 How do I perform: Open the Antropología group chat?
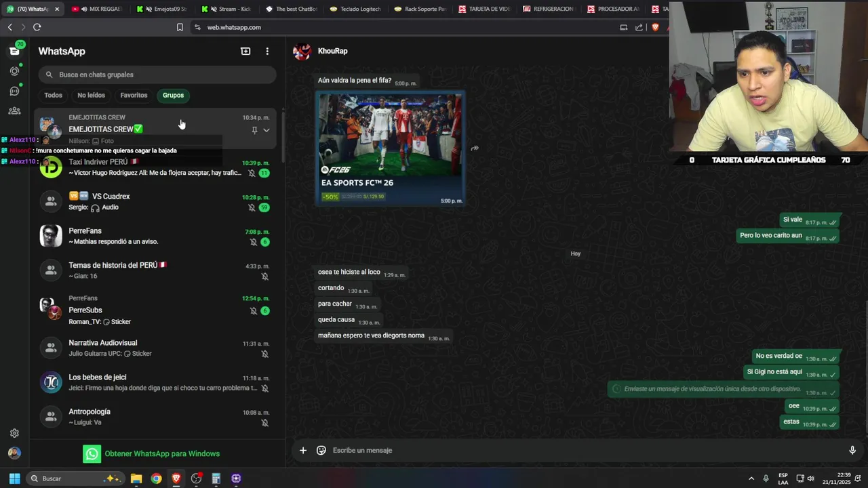pos(157,417)
